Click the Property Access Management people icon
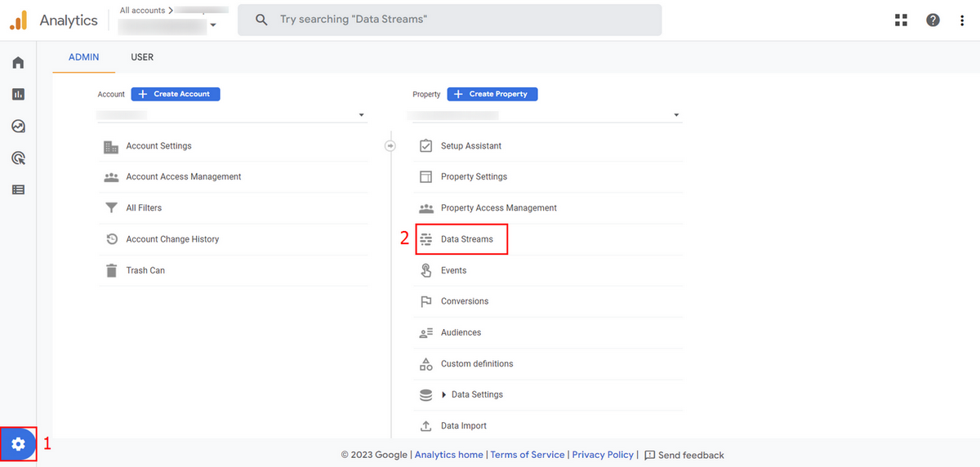Viewport: 980px width, 467px height. (x=425, y=208)
